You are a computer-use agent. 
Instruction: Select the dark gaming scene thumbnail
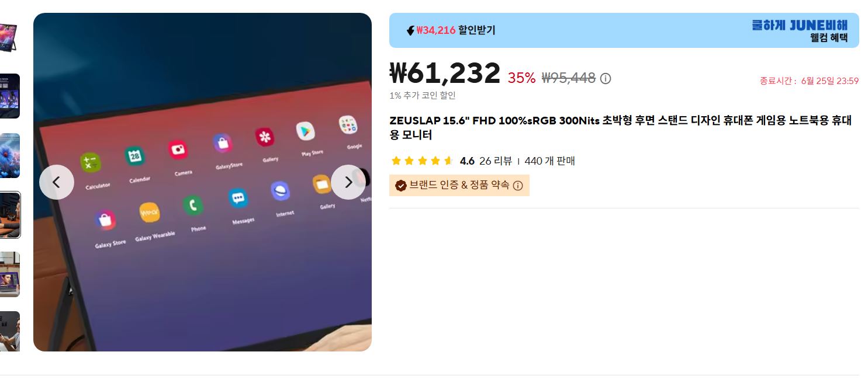coord(10,96)
